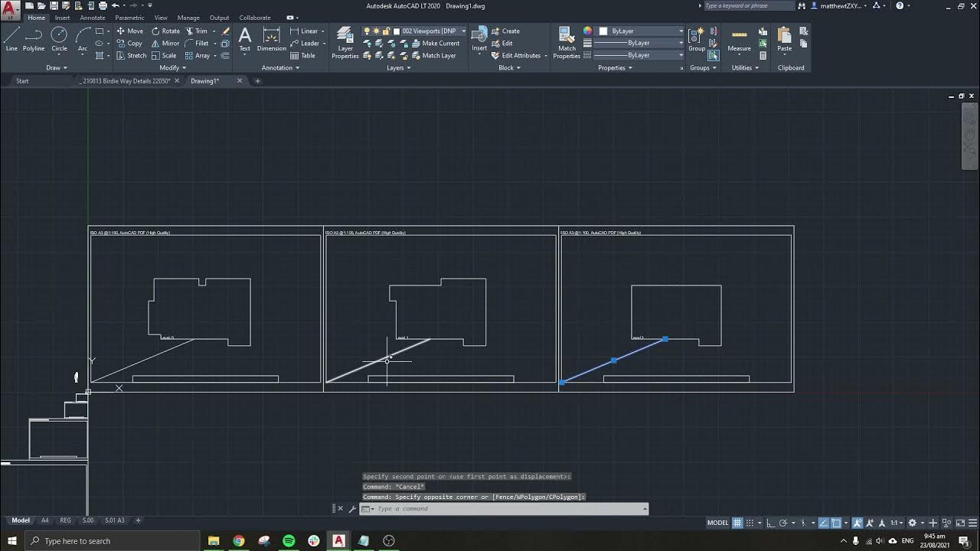Toggle 2D object snap in status bar
This screenshot has width=980, height=551.
(836, 523)
